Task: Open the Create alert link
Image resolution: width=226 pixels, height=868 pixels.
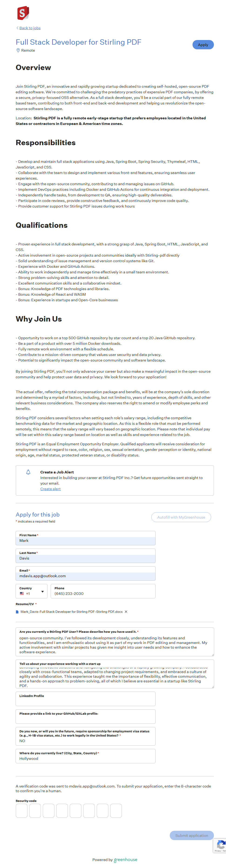Action: tap(50, 489)
